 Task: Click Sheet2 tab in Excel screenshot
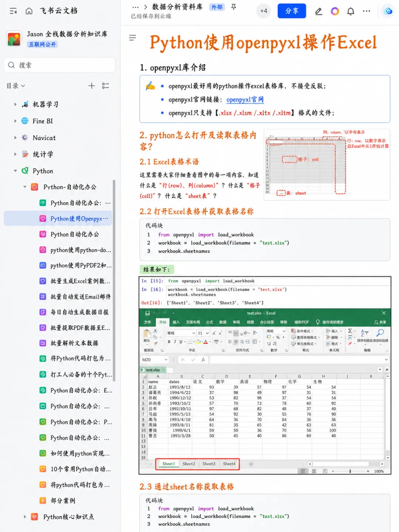[189, 464]
